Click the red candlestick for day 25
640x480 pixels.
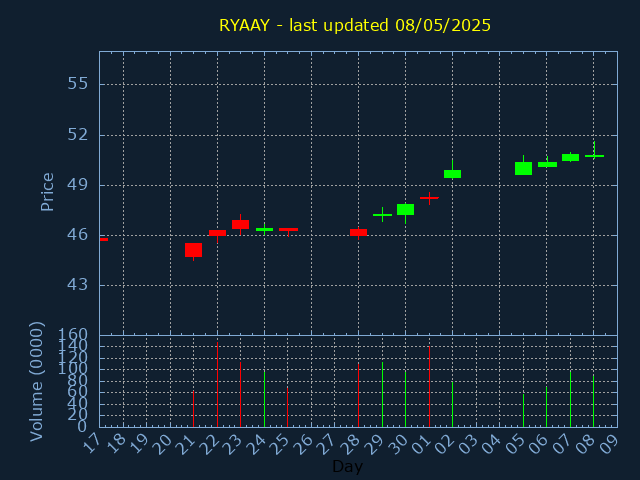coord(288,230)
